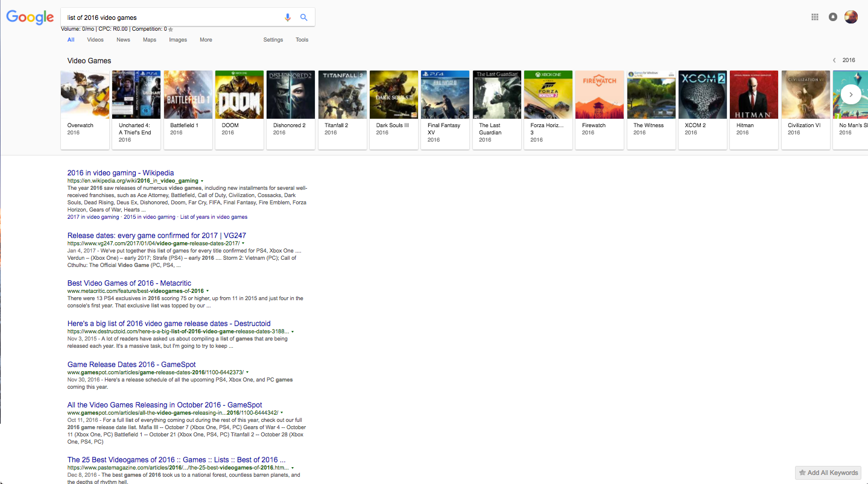Open the Final Fantasy XV card

446,110
